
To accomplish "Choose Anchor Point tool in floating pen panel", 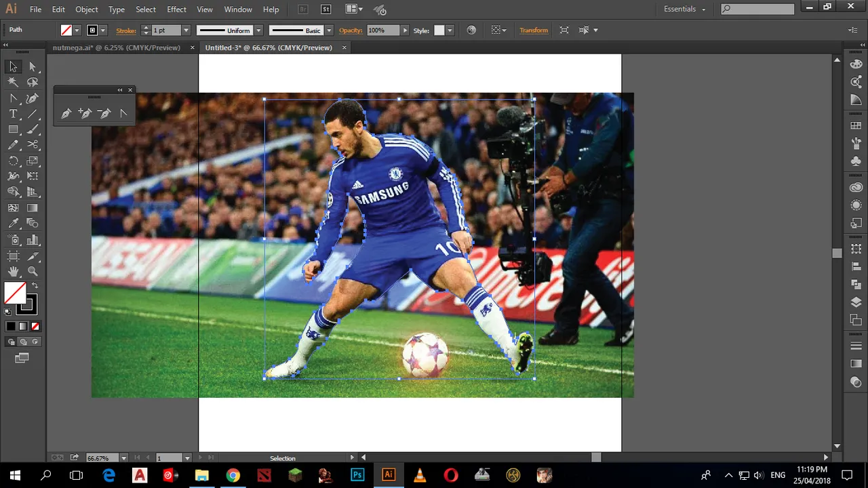I will (123, 113).
